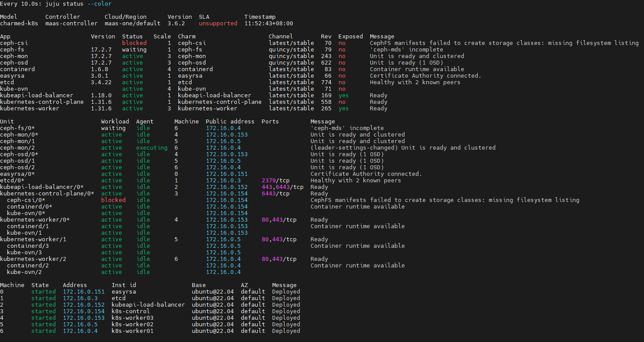Screen dimensions: 644x342
Task: Select 'Unit is ready (1 OSD)' in ceph-osd/2 row
Action: [347, 168]
